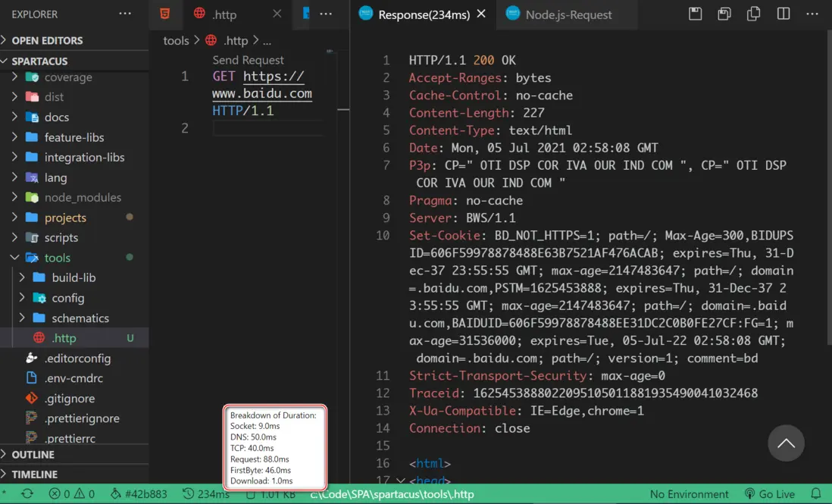Open the .editorconfig file

coord(74,358)
